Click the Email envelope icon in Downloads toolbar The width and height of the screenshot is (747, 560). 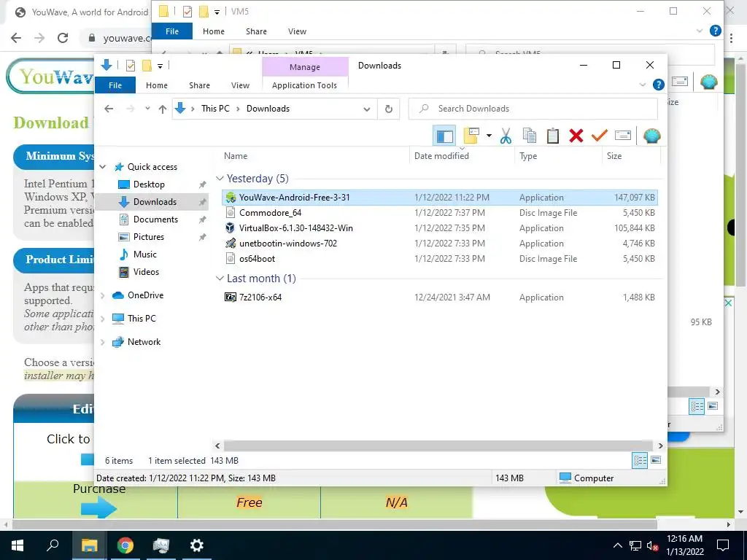point(623,136)
